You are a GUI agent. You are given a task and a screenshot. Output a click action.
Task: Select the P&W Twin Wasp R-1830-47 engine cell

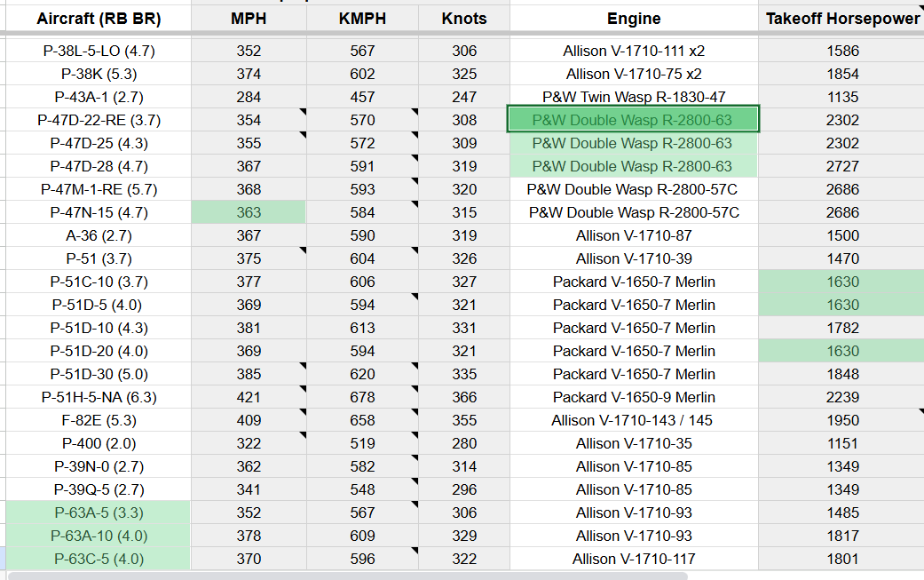tap(633, 97)
